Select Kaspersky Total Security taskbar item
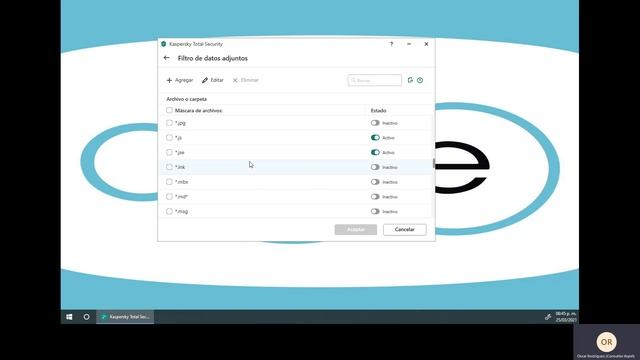 click(125, 317)
